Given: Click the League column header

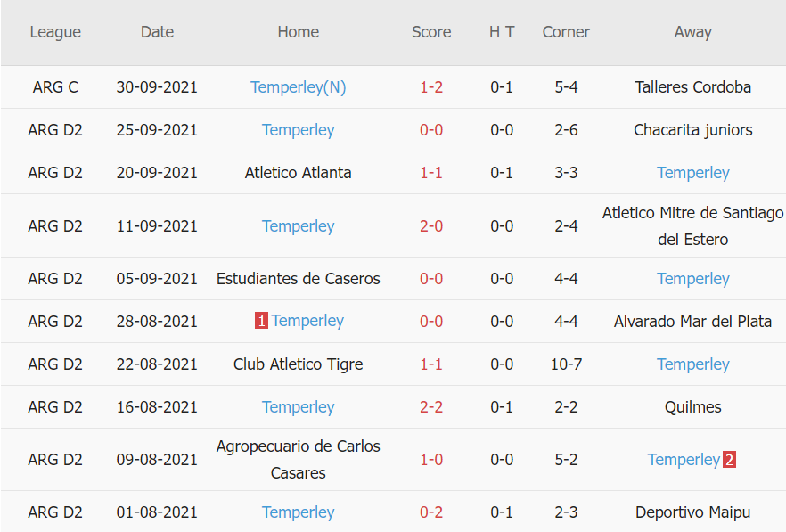Looking at the screenshot, I should tap(55, 32).
